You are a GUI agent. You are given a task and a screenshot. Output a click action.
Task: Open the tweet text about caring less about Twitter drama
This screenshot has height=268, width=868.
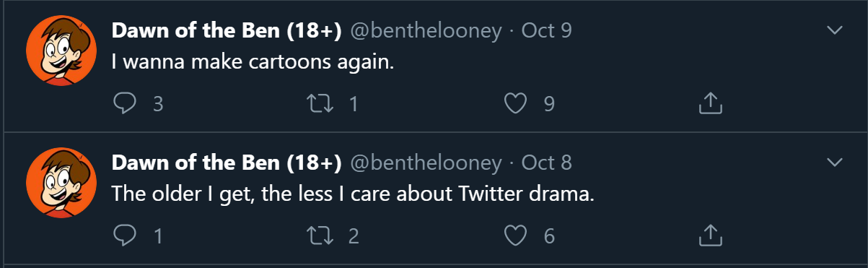[353, 194]
